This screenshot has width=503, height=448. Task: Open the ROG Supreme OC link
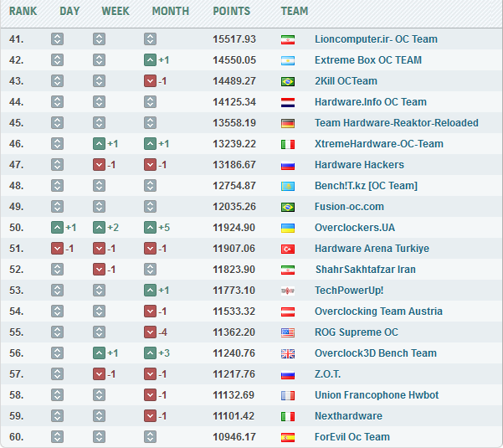(x=356, y=332)
